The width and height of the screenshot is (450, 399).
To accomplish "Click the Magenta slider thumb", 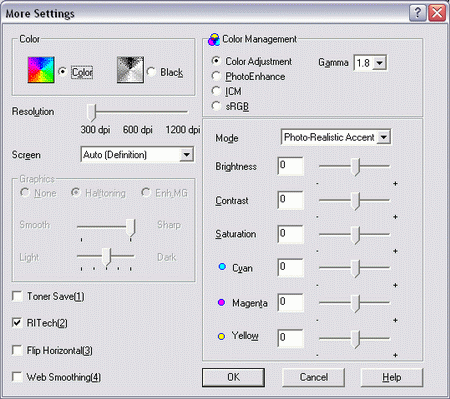I will (x=356, y=303).
